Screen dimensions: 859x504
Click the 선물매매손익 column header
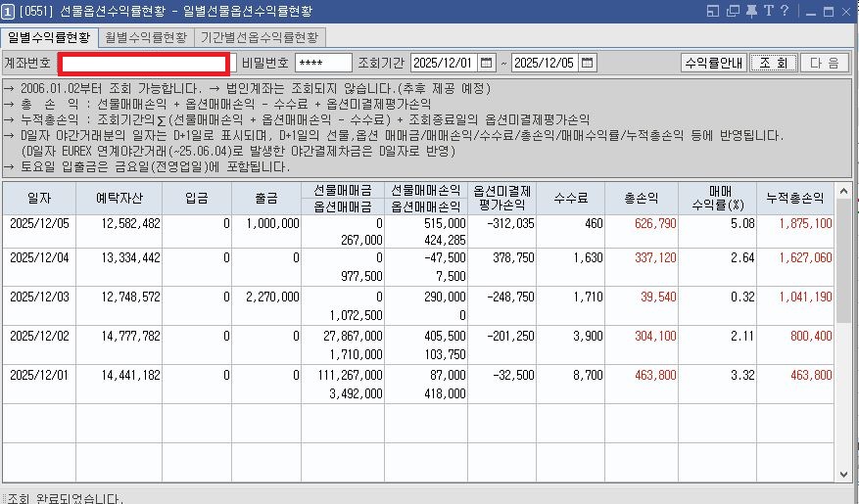[426, 190]
